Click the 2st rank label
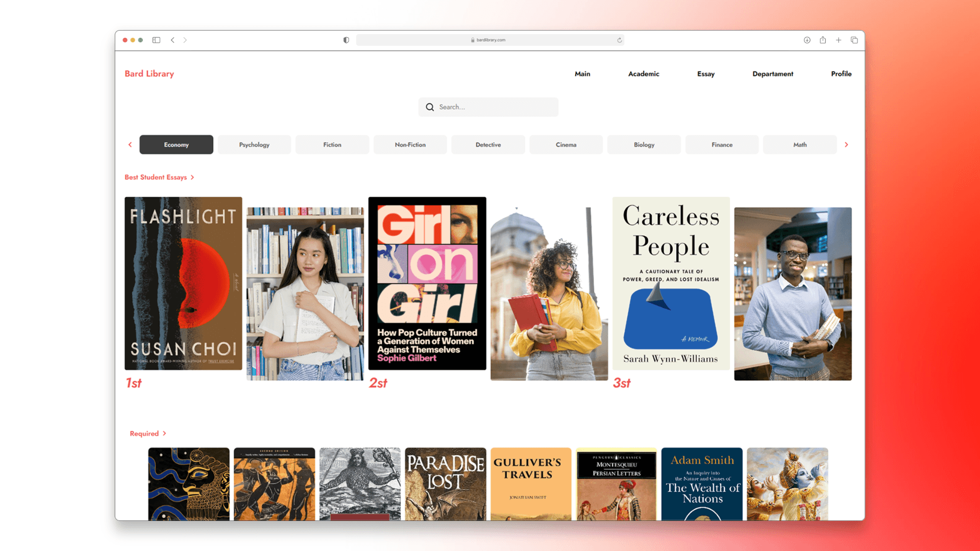 (378, 383)
